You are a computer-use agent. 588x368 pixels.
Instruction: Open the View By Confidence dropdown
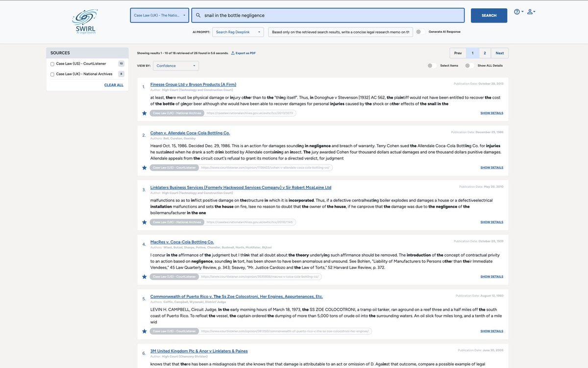(176, 66)
